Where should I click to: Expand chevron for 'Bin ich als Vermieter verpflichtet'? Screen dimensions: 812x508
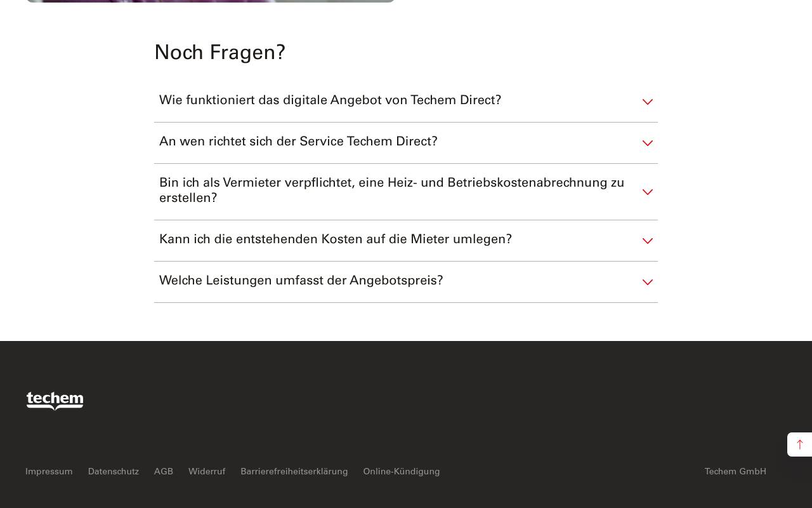648,192
